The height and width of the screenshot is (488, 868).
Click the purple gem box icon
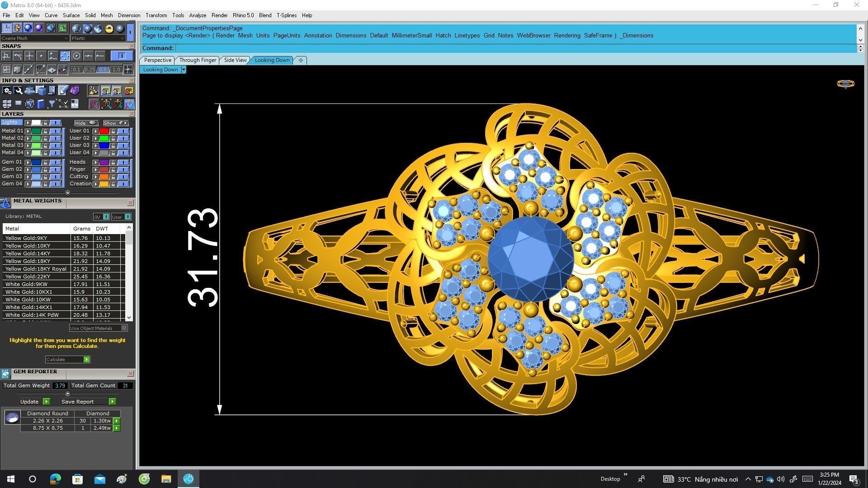point(75,90)
